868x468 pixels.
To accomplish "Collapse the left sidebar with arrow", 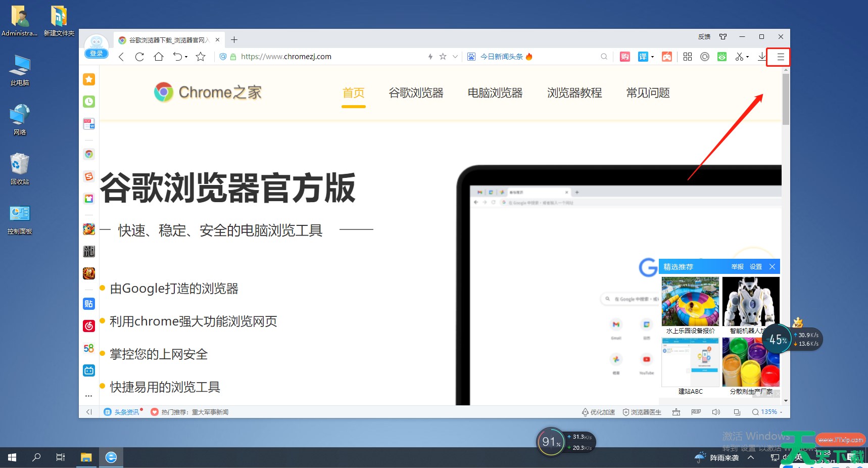I will point(89,412).
